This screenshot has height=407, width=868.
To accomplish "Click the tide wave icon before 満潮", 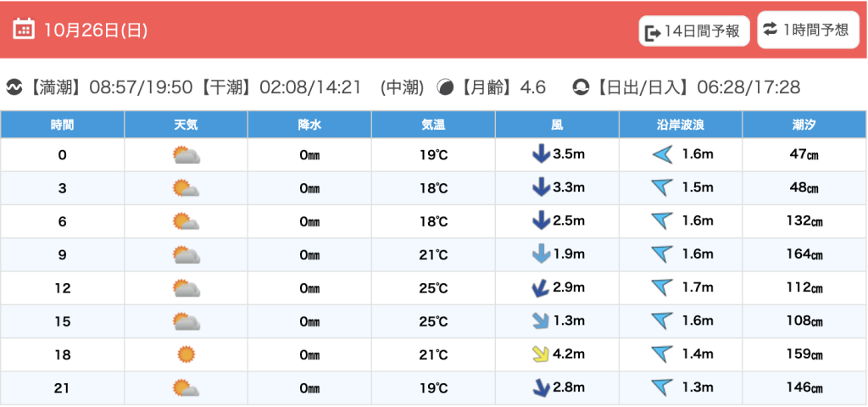I will 14,87.
